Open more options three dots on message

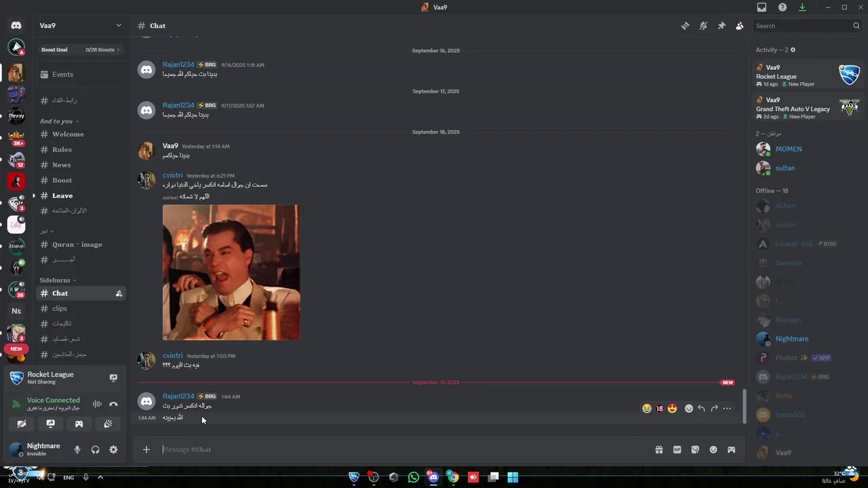coord(727,409)
